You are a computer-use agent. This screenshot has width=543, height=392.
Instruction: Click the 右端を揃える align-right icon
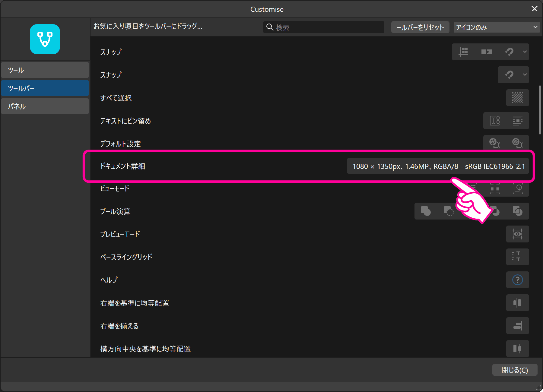[x=517, y=326]
